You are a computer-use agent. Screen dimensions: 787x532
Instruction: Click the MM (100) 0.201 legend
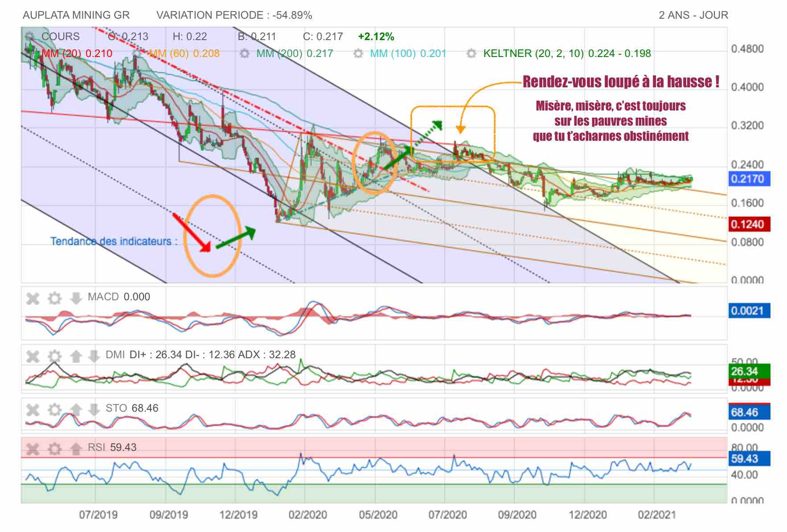408,53
